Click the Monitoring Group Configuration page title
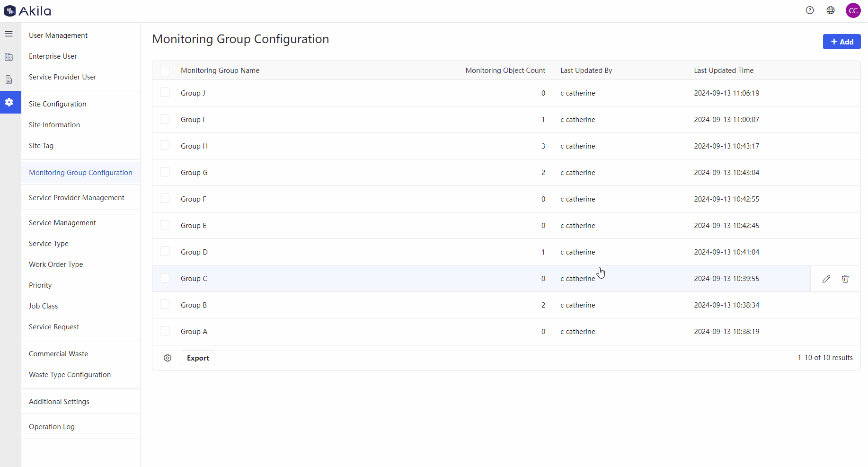The image size is (868, 467). 240,39
